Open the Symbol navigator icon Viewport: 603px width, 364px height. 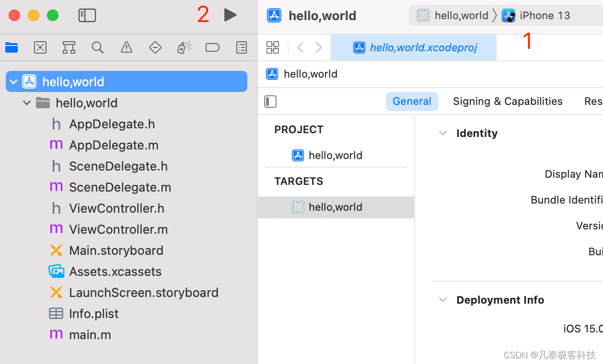(69, 47)
